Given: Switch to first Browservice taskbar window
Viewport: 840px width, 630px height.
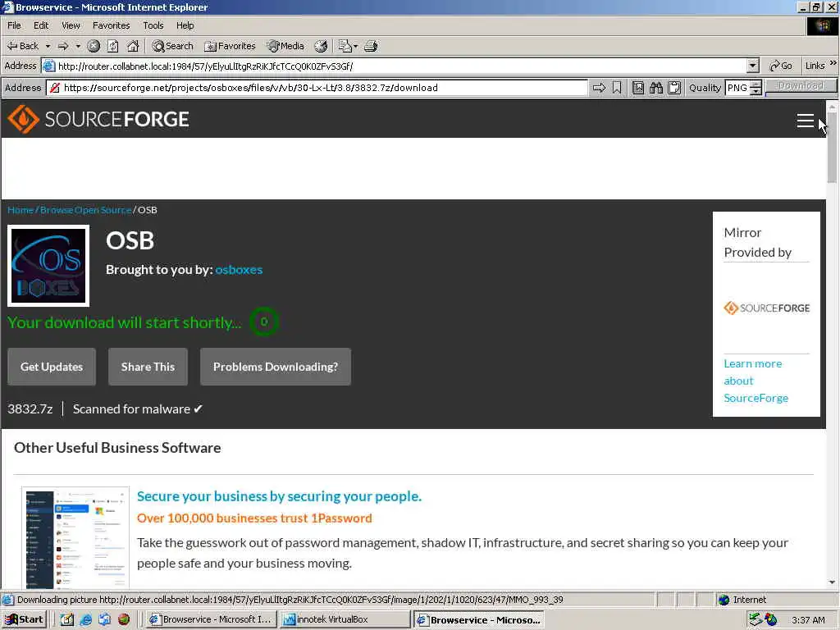Looking at the screenshot, I should pyautogui.click(x=212, y=620).
